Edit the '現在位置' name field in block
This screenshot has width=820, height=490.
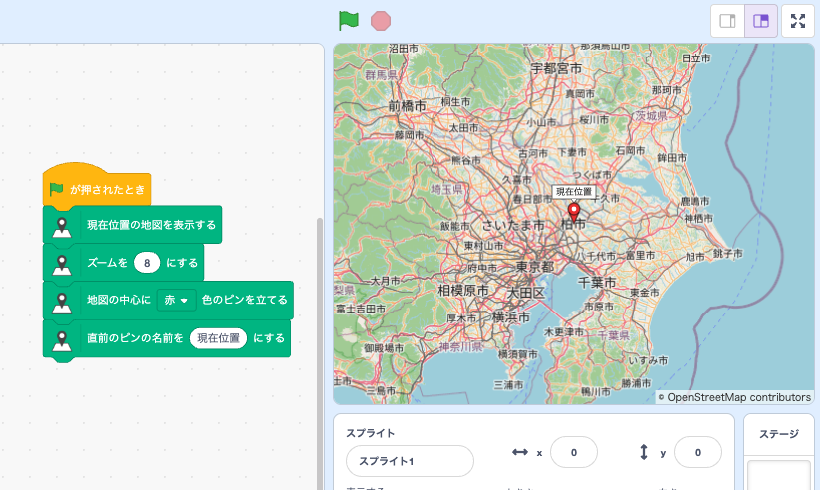pyautogui.click(x=218, y=338)
